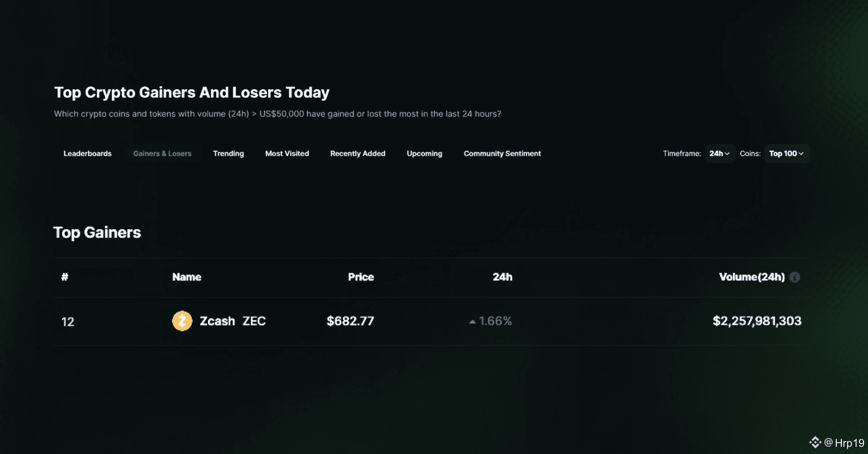Viewport: 868px width, 454px height.
Task: Click the Binance logo watermark icon
Action: coord(815,442)
